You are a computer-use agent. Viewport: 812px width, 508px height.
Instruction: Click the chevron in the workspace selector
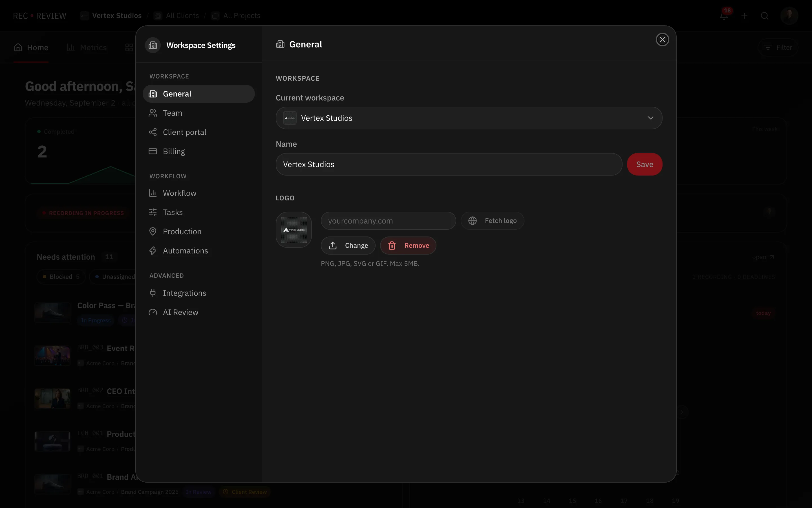click(650, 118)
